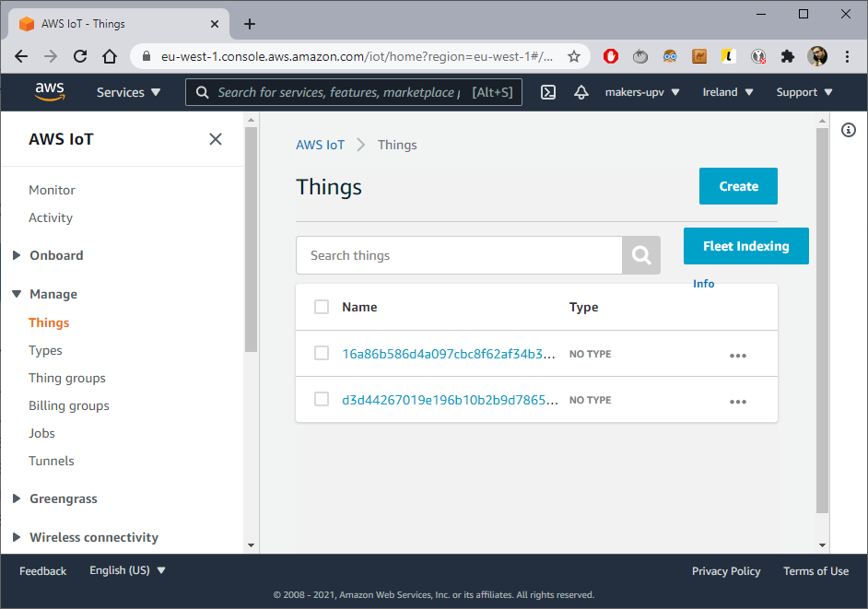This screenshot has height=609, width=868.
Task: Click the AWS logo home icon
Action: click(x=50, y=91)
